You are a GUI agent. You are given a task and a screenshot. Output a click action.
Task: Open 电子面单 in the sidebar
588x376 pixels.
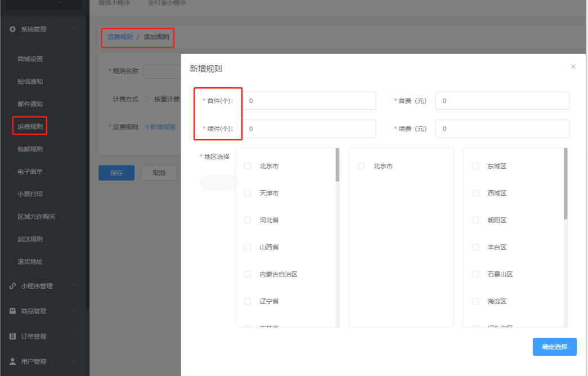point(30,172)
